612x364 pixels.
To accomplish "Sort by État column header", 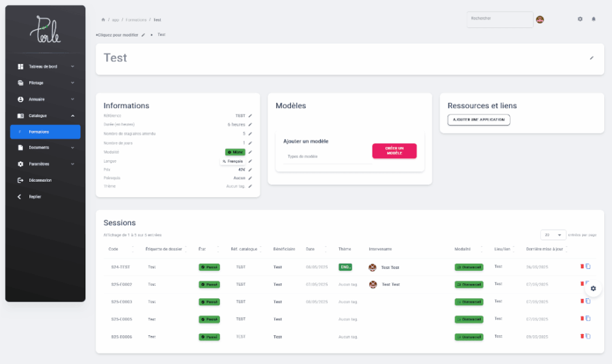I will coord(209,249).
